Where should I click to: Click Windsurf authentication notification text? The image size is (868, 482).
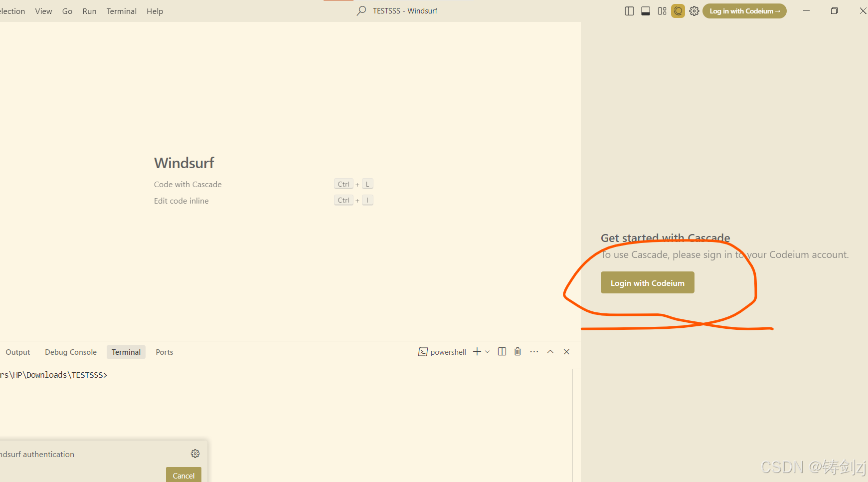pyautogui.click(x=37, y=455)
